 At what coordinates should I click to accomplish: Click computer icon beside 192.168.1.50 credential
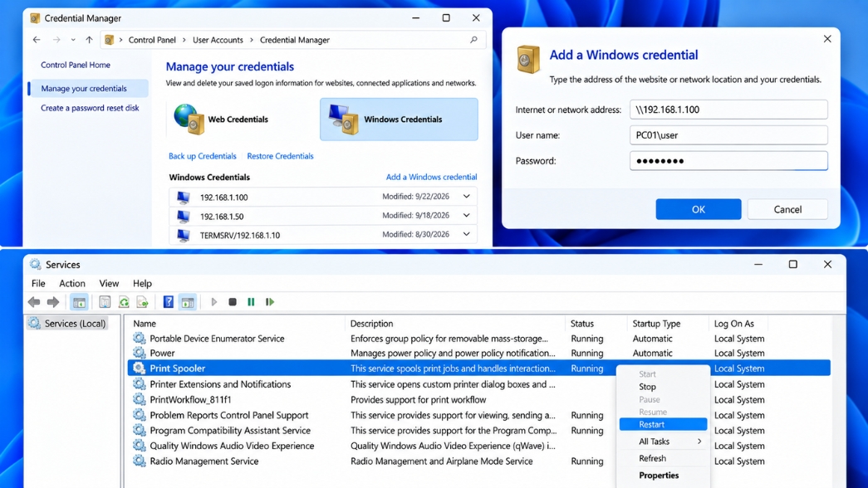click(184, 217)
